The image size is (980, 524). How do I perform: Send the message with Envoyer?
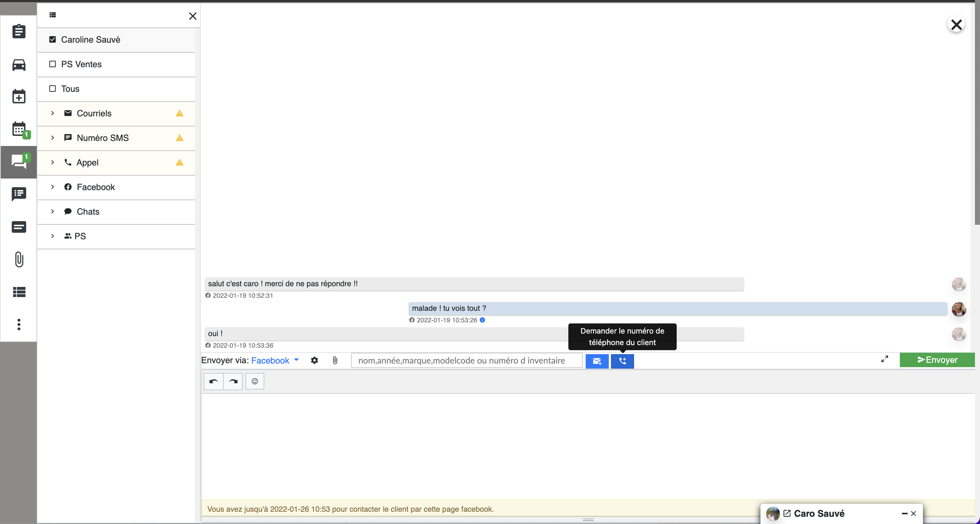tap(937, 360)
